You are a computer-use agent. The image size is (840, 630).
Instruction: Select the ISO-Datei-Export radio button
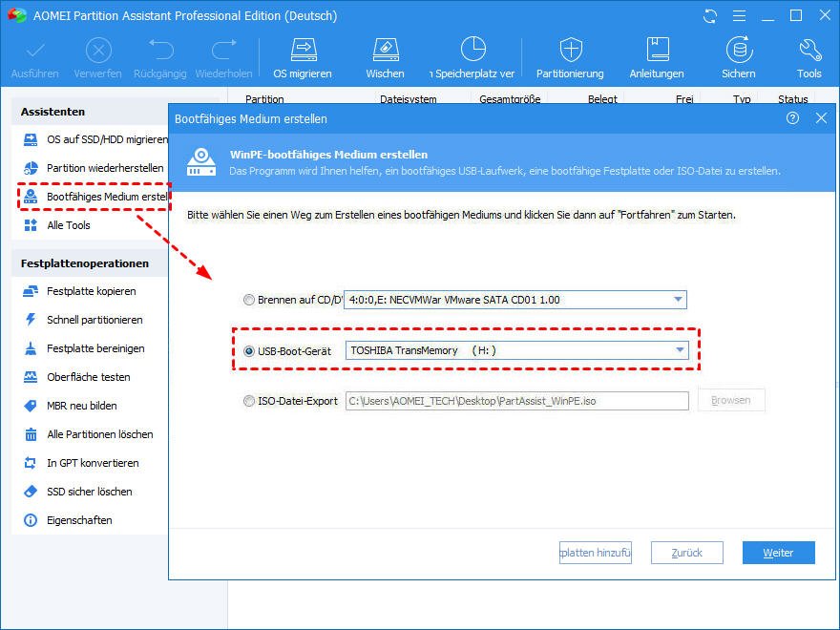(x=248, y=401)
